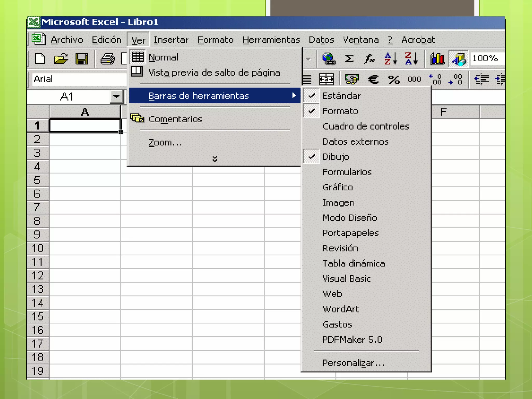This screenshot has height=399, width=532.
Task: Click the Open folder icon
Action: [61, 58]
